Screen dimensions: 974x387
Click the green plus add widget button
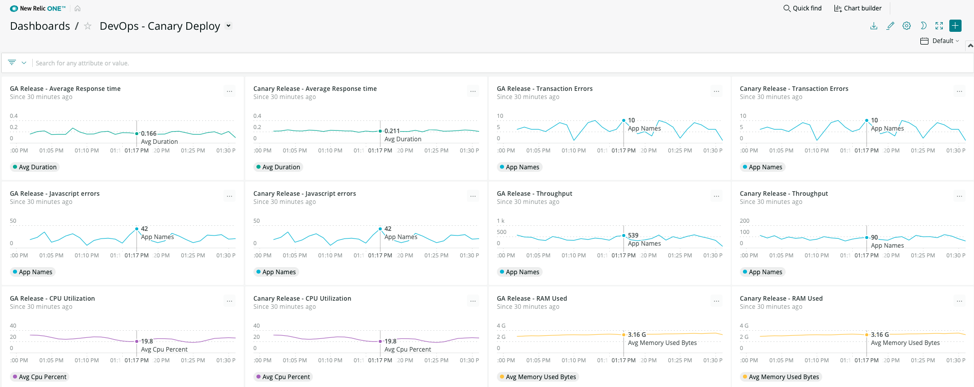pos(955,26)
